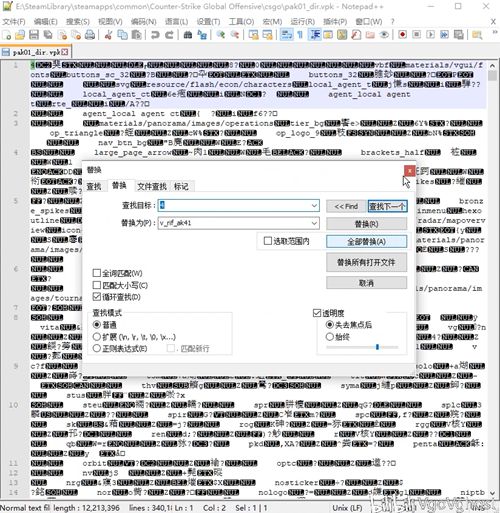Viewport: 500px width, 513px height.
Task: Click the 替换所有打开文件 button
Action: tap(366, 262)
